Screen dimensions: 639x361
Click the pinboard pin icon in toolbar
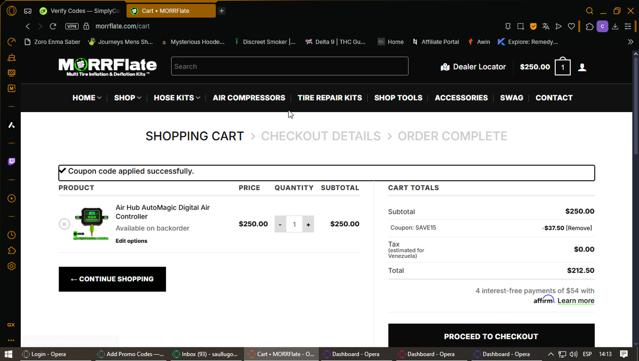tap(508, 26)
